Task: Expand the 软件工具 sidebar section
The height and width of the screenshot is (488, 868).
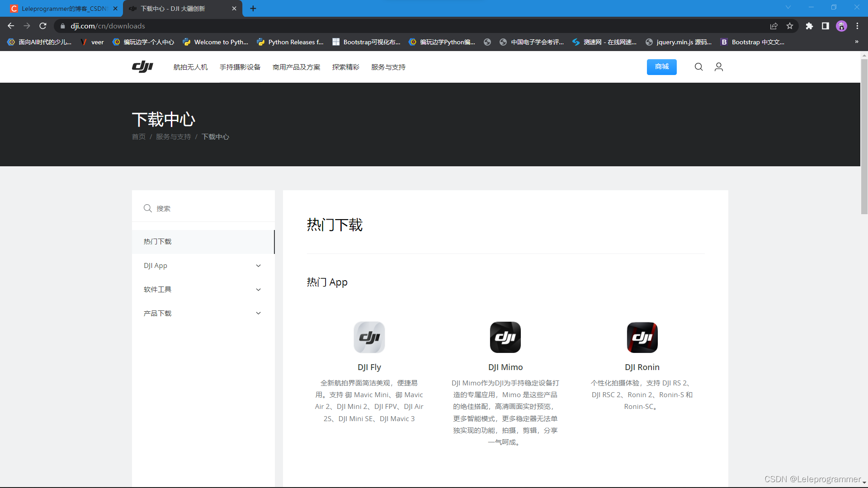Action: tap(258, 290)
